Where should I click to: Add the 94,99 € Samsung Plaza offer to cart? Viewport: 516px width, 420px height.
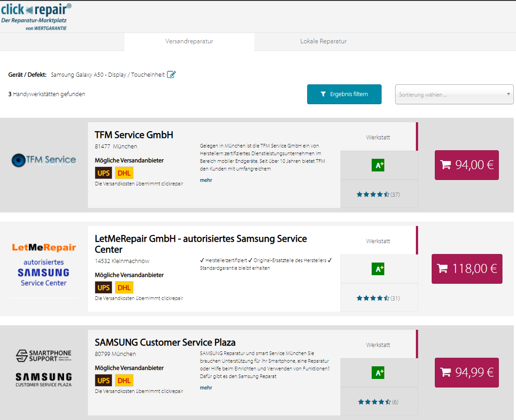pyautogui.click(x=467, y=373)
